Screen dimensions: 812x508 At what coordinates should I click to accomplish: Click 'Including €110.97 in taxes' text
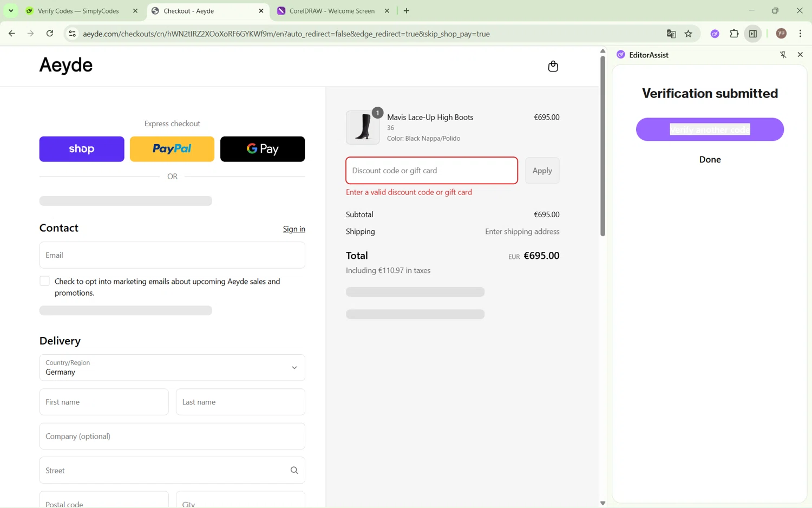pos(388,270)
